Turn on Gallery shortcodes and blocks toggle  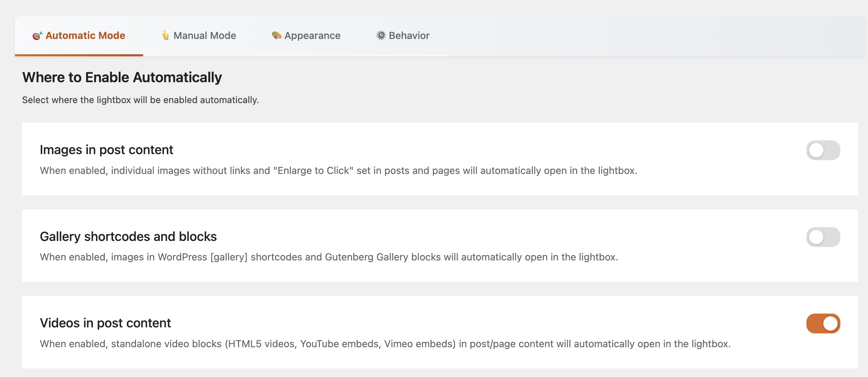click(823, 237)
